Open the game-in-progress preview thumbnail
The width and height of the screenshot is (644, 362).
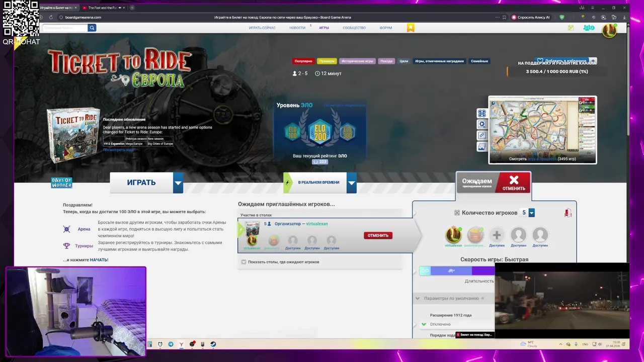tap(542, 130)
